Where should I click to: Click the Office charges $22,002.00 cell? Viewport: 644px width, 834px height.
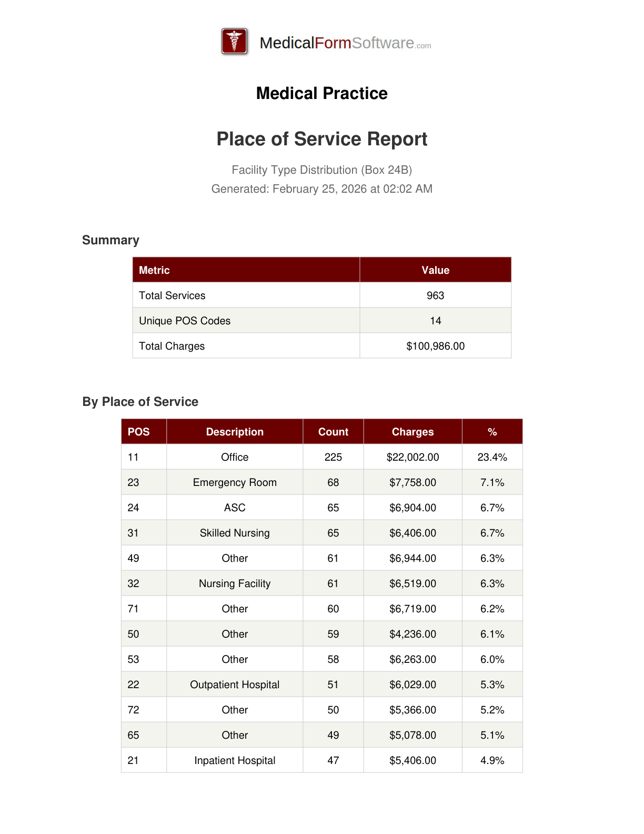[x=412, y=457]
